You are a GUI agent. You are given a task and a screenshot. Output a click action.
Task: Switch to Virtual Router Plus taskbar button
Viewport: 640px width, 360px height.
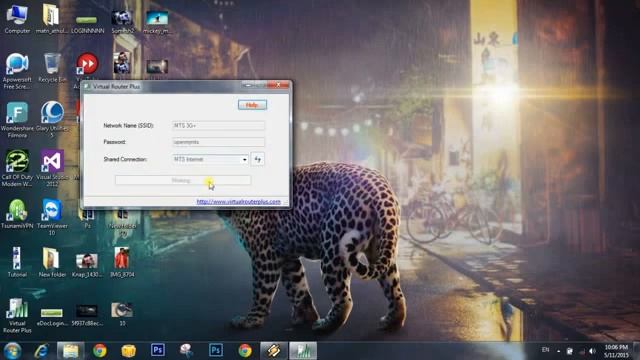(x=303, y=351)
